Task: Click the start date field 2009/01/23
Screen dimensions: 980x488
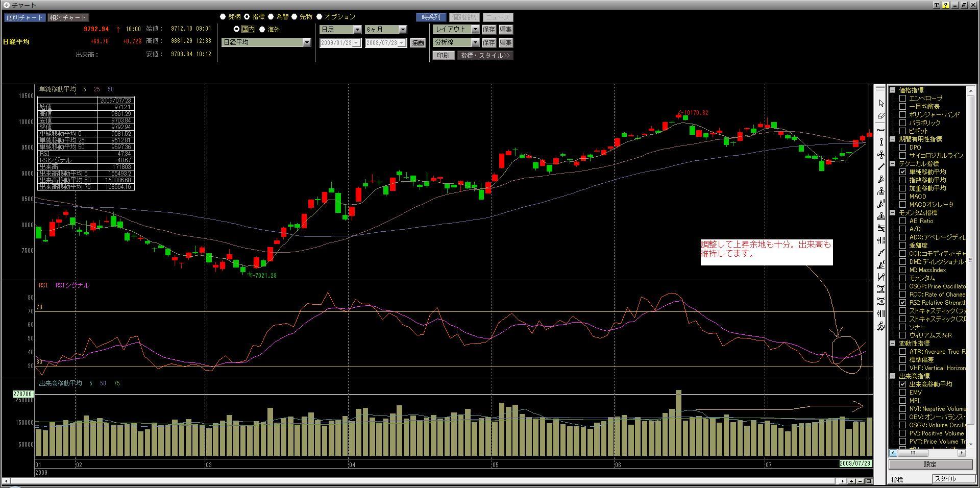Action: [x=336, y=43]
